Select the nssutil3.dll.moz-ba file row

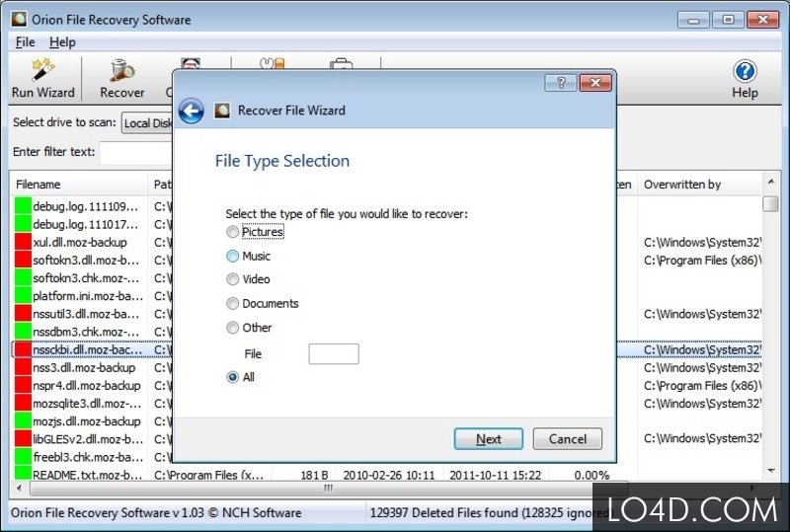91,314
